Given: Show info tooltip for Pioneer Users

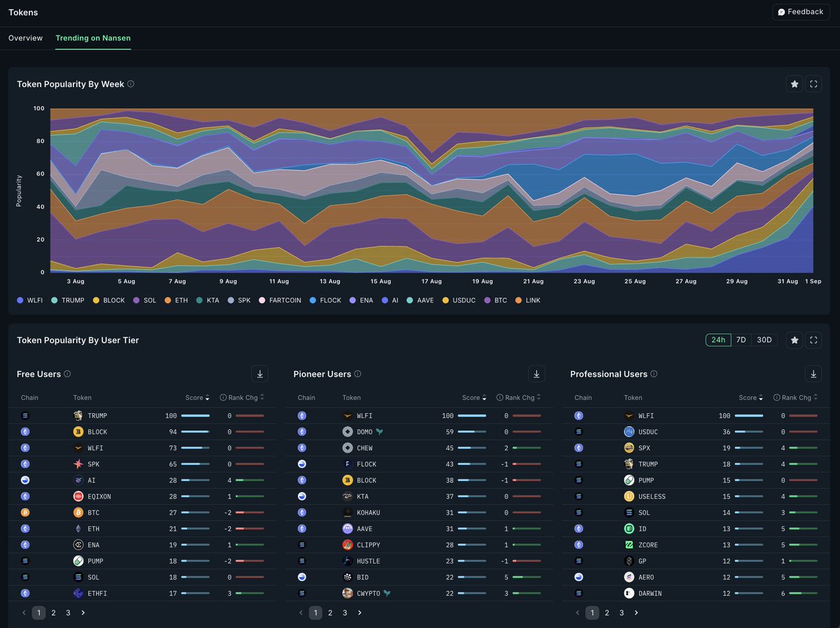Looking at the screenshot, I should 358,374.
